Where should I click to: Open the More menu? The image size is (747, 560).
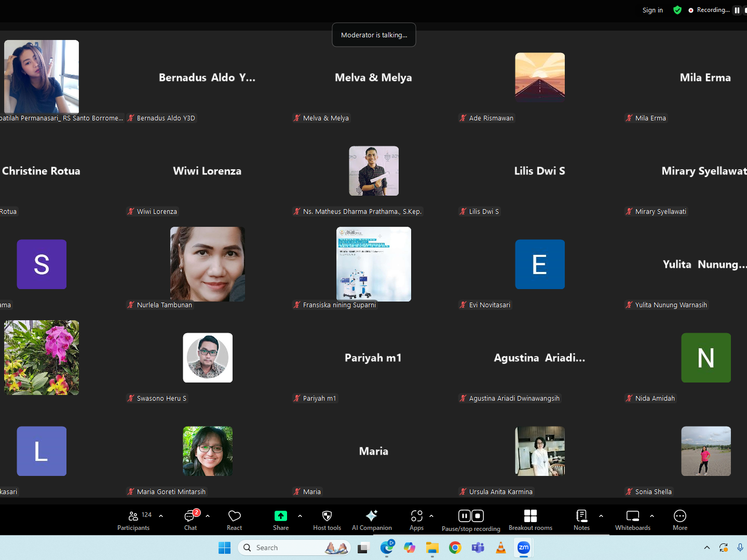click(x=680, y=520)
